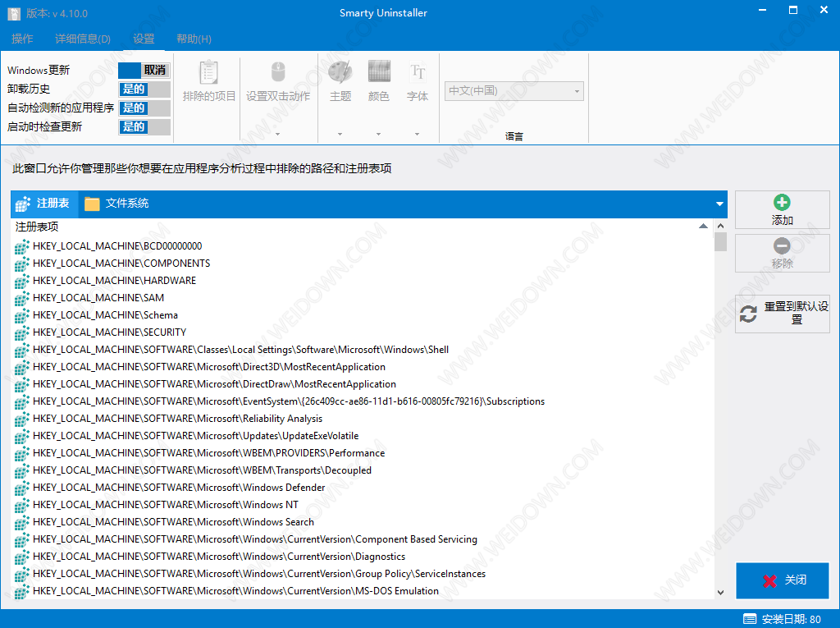Expand the 设置双击动作 dropdown arrow
This screenshot has width=840, height=628.
277,134
